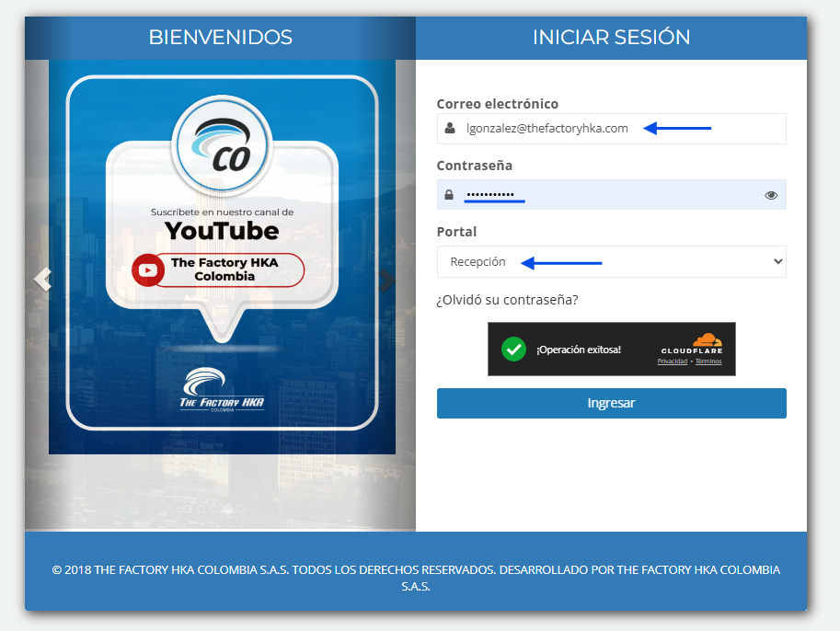Click the Ingresar button
The height and width of the screenshot is (631, 840).
click(x=611, y=403)
